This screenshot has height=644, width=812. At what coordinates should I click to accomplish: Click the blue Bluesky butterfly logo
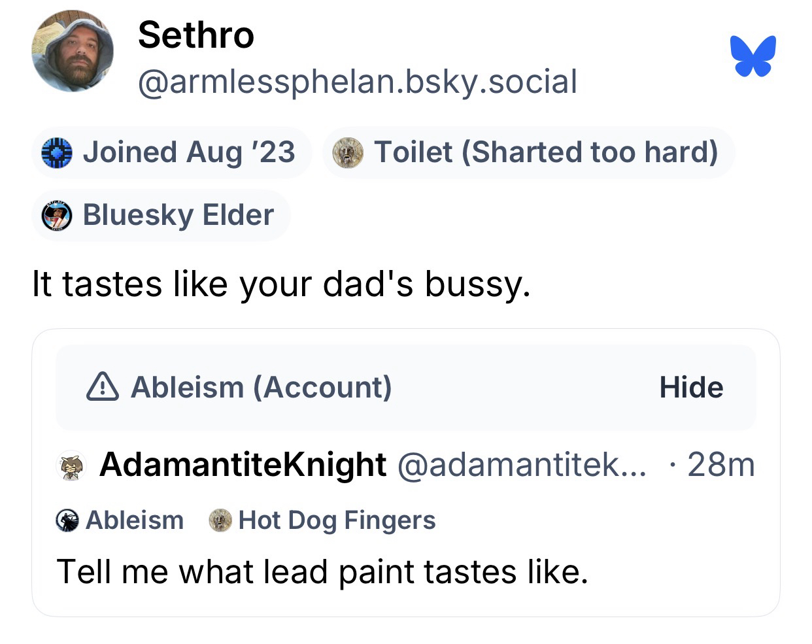point(753,56)
